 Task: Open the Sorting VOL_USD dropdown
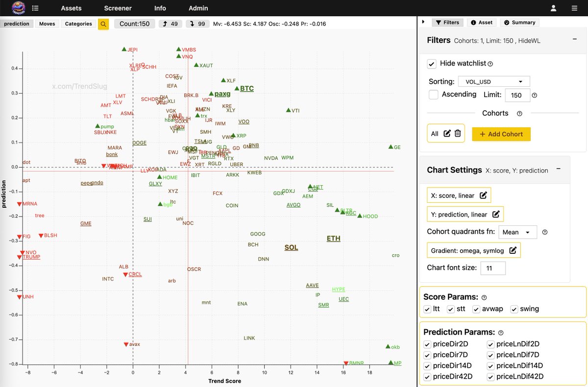494,82
